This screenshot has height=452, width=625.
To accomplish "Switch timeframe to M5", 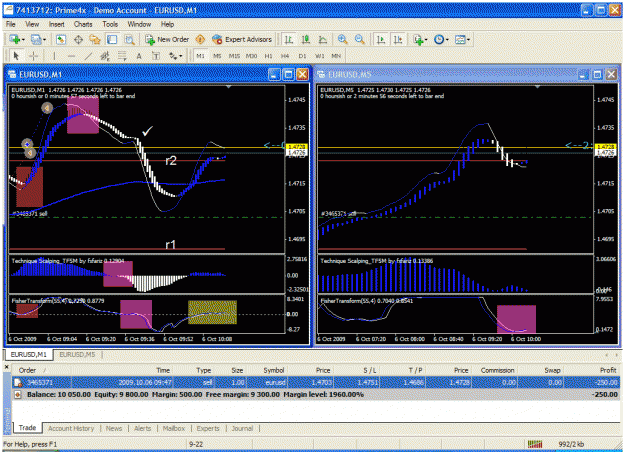I will click(217, 56).
